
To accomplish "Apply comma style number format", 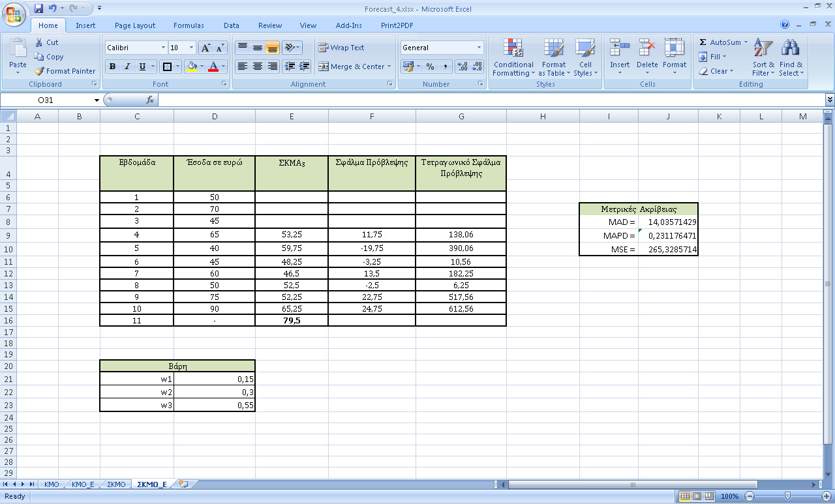I will click(445, 67).
